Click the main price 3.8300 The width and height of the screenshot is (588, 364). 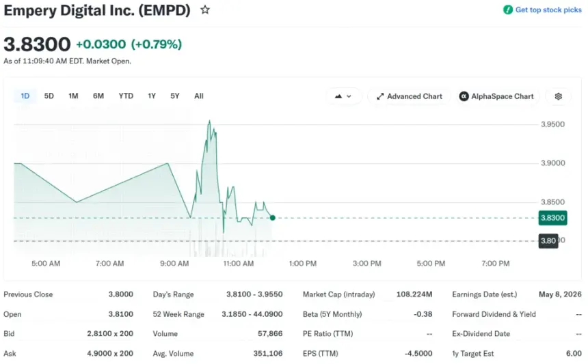37,44
